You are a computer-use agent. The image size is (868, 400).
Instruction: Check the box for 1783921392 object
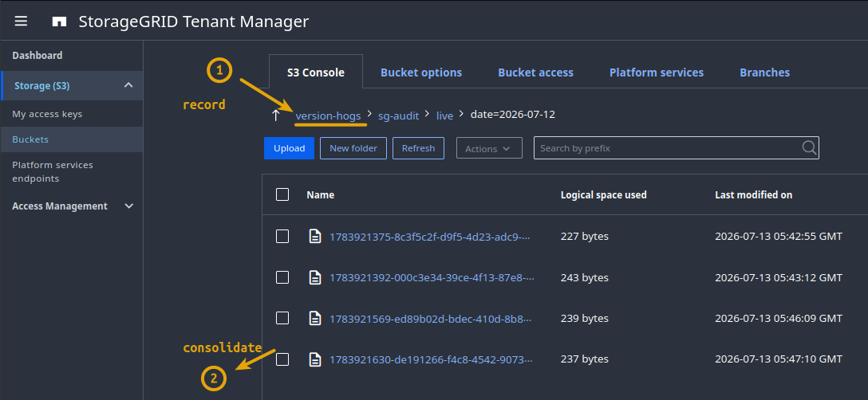282,277
